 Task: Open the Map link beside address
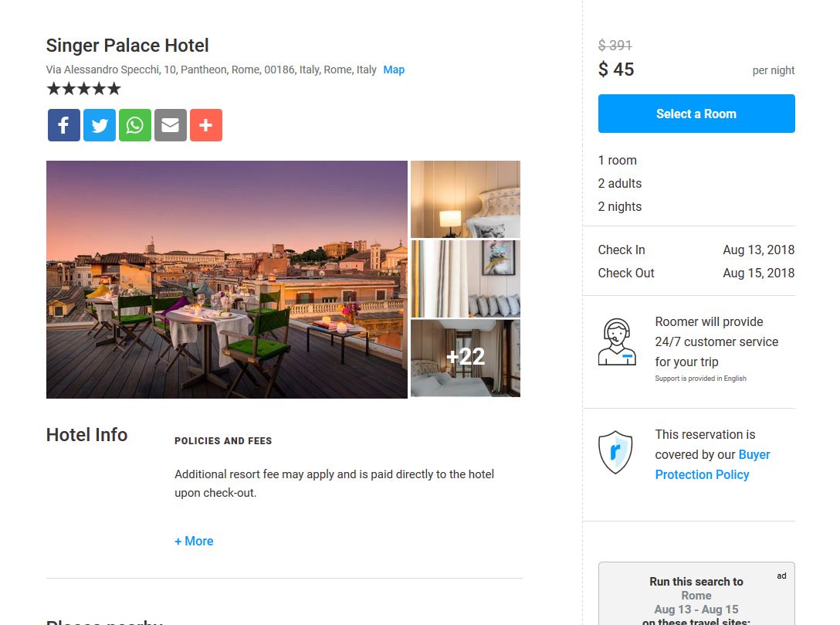coord(394,70)
